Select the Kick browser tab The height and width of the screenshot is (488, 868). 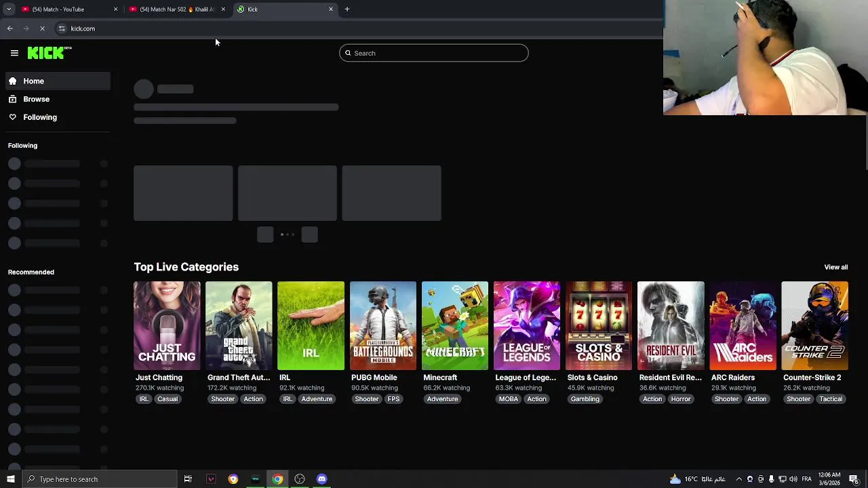click(x=285, y=9)
